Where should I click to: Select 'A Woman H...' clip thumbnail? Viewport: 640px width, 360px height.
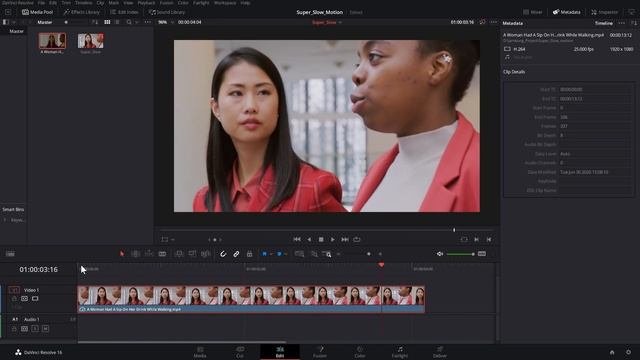click(x=52, y=41)
